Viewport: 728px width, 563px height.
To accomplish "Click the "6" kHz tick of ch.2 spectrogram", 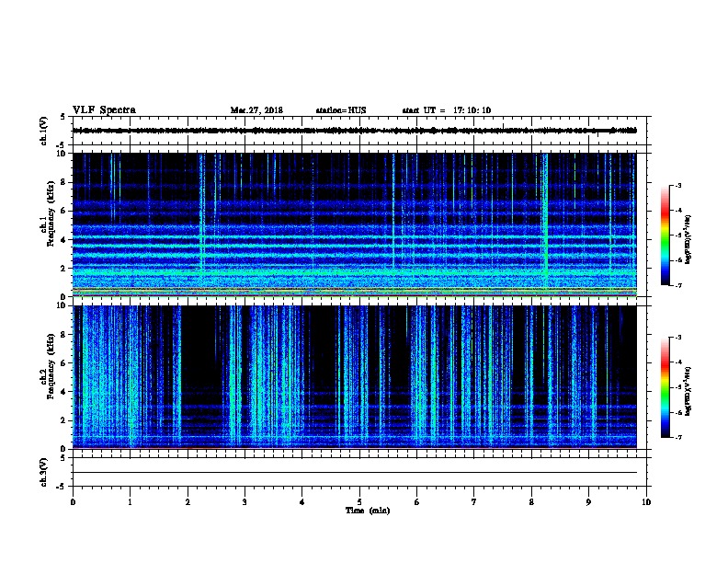I will (x=64, y=363).
